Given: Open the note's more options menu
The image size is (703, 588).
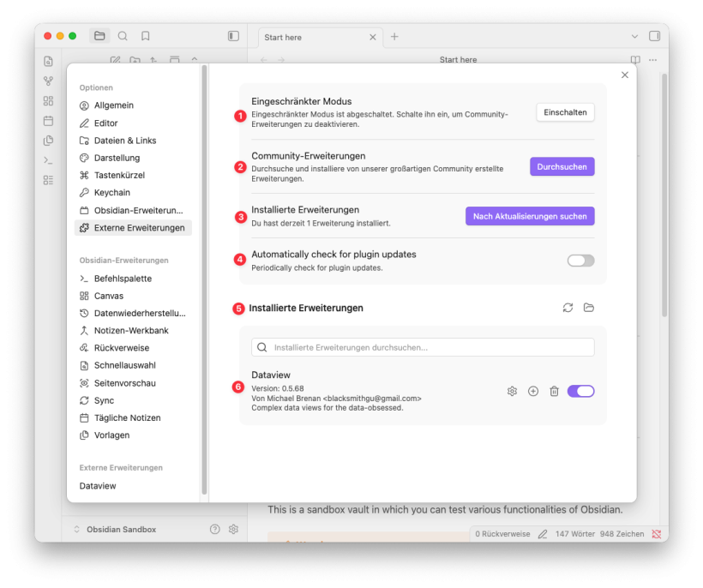Looking at the screenshot, I should click(653, 60).
